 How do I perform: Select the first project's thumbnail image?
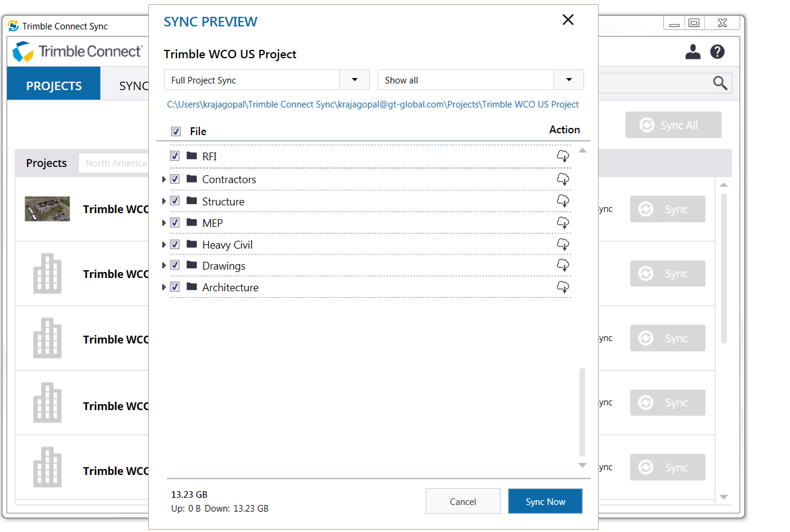click(47, 209)
